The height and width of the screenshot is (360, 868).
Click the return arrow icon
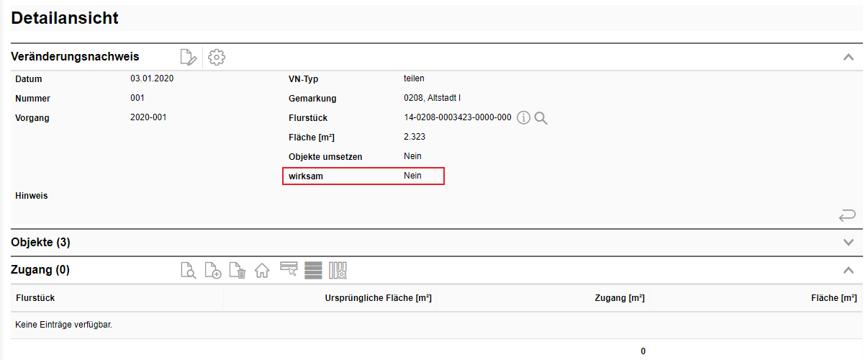click(847, 215)
